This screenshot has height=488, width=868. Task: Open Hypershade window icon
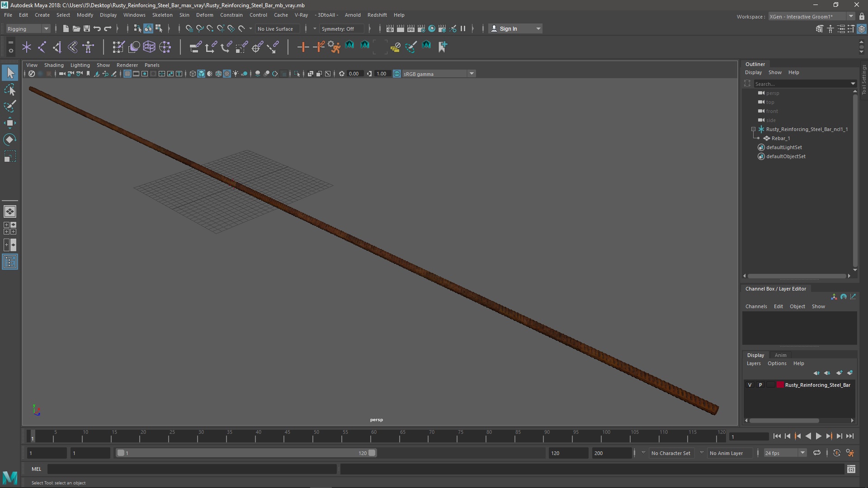pos(432,28)
